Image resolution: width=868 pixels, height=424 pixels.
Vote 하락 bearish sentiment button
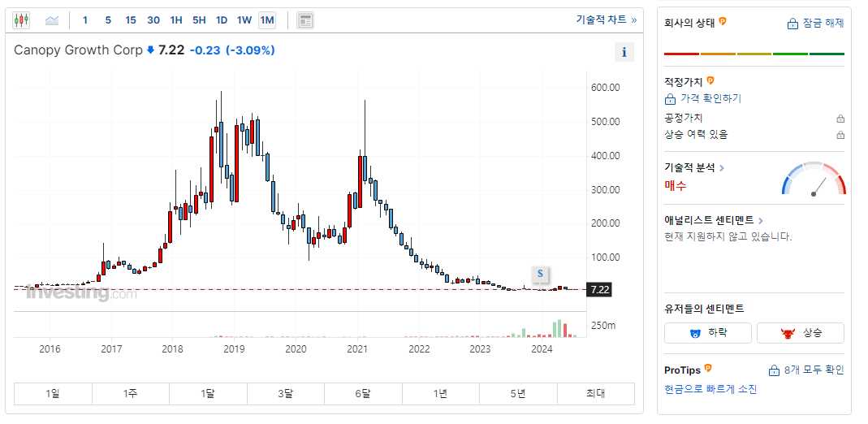(x=708, y=333)
